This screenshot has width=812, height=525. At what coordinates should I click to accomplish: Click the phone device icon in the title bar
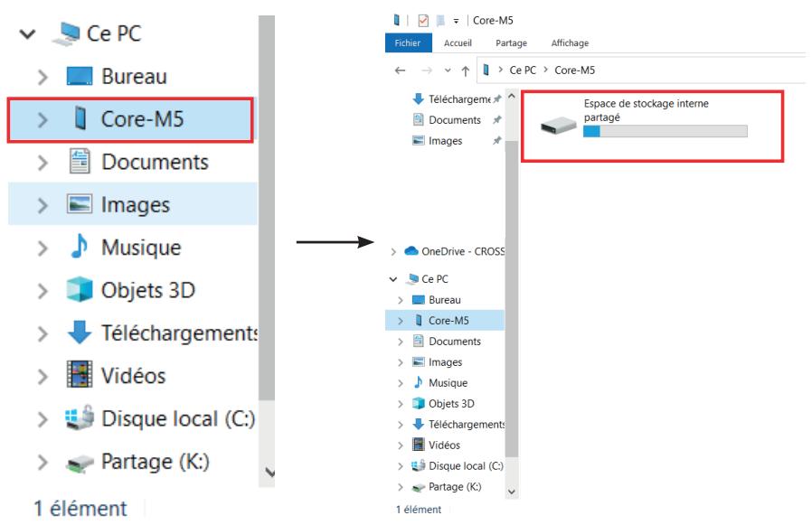click(x=397, y=20)
